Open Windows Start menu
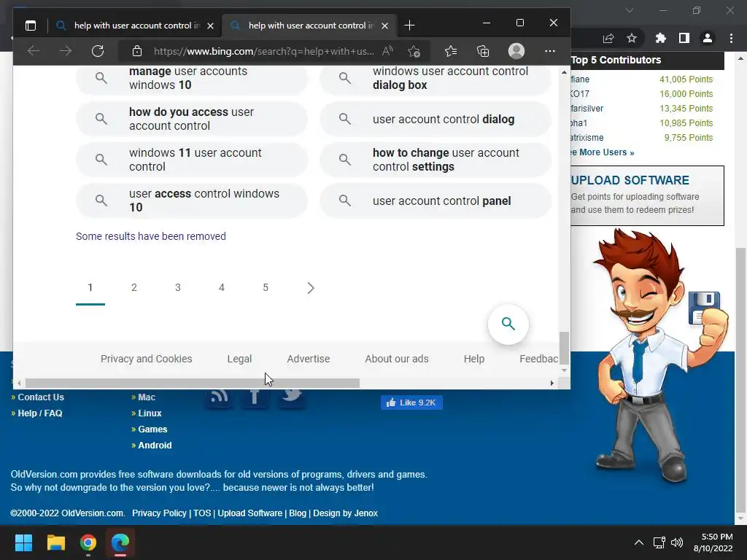The height and width of the screenshot is (560, 747). (x=23, y=542)
